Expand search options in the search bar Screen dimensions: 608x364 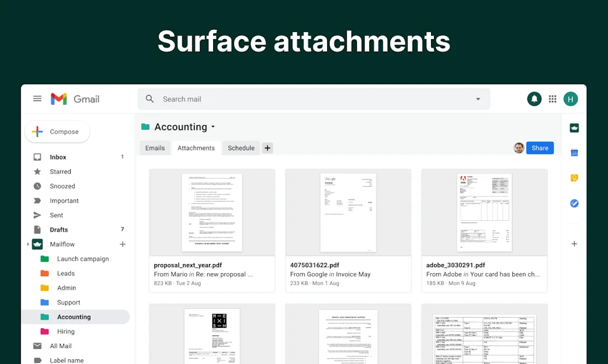478,99
